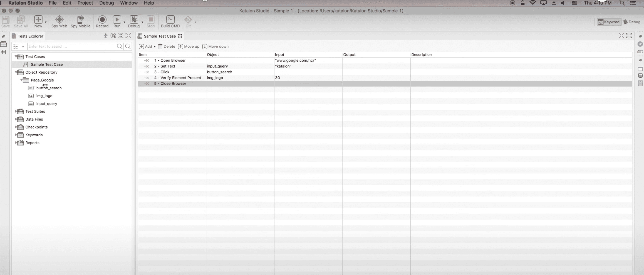Toggle step 2 Set Text disable icon
The width and height of the screenshot is (644, 275).
[x=147, y=66]
